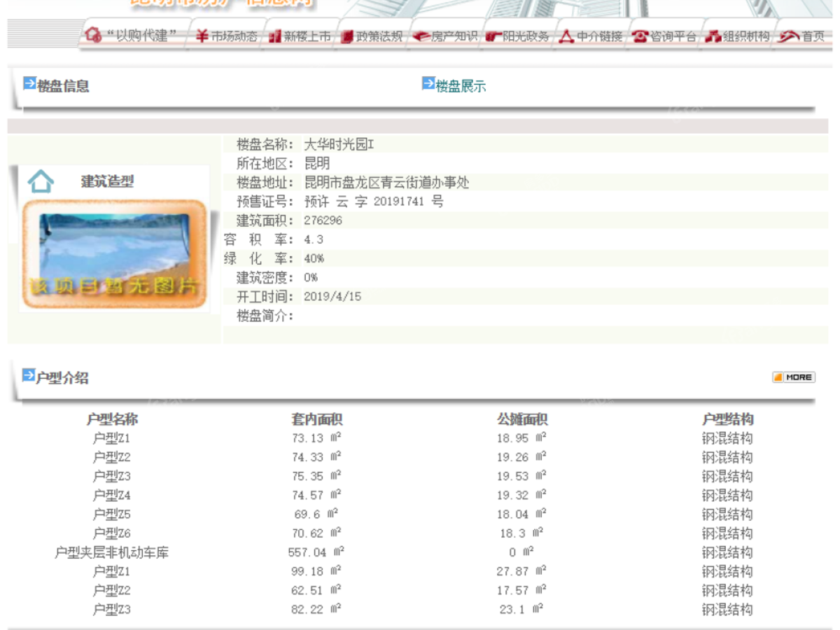The width and height of the screenshot is (840, 630).
Task: Click the 户型Z5 row name
Action: tap(112, 514)
